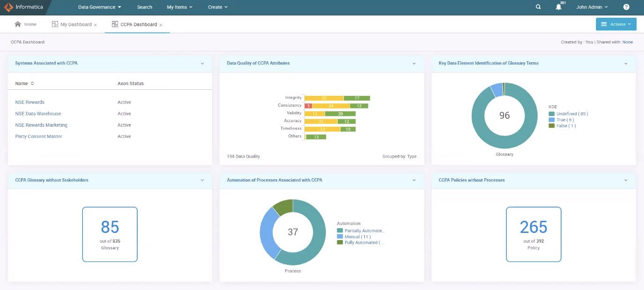Click the Fully Automated legend swatch
Image resolution: width=644 pixels, height=290 pixels.
point(340,242)
